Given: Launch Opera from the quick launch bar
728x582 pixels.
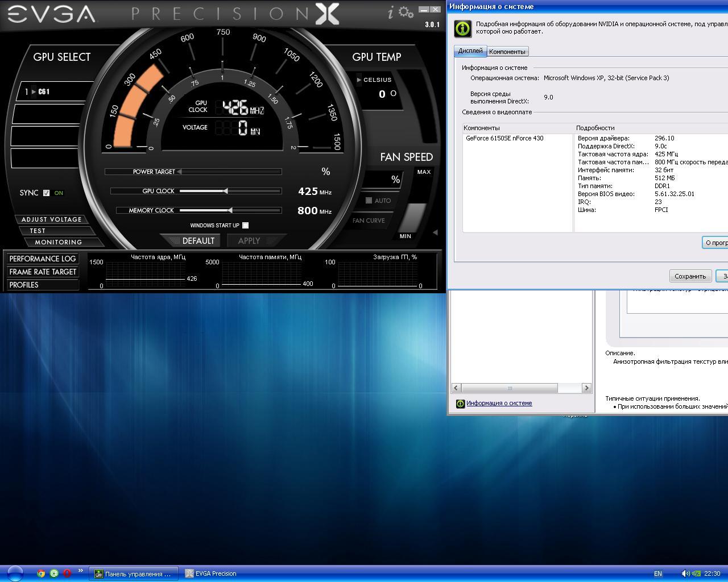Looking at the screenshot, I should (x=67, y=573).
